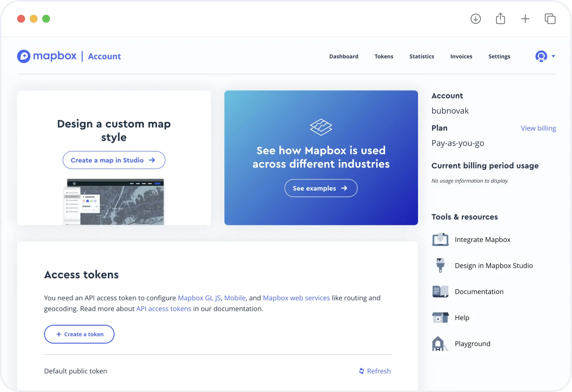Click the layers icon on the blue banner
The width and height of the screenshot is (572, 392).
[321, 127]
